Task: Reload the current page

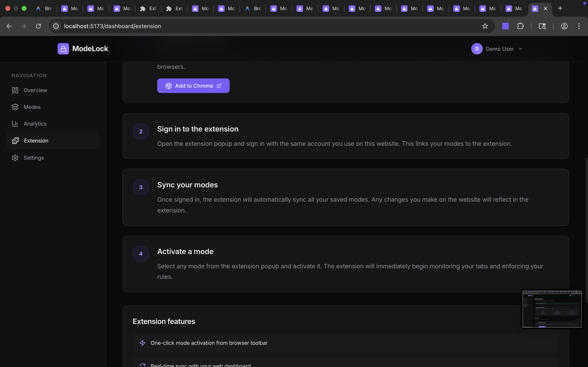Action: pos(38,26)
